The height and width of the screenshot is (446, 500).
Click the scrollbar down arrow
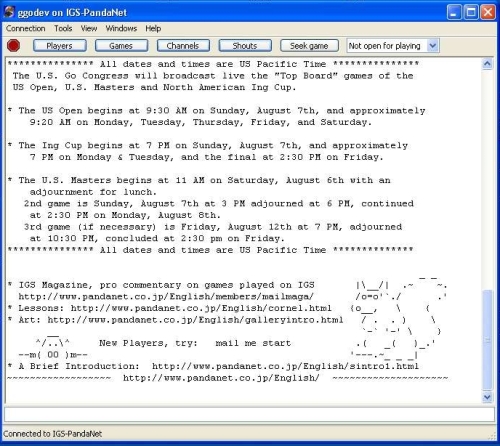coord(487,397)
